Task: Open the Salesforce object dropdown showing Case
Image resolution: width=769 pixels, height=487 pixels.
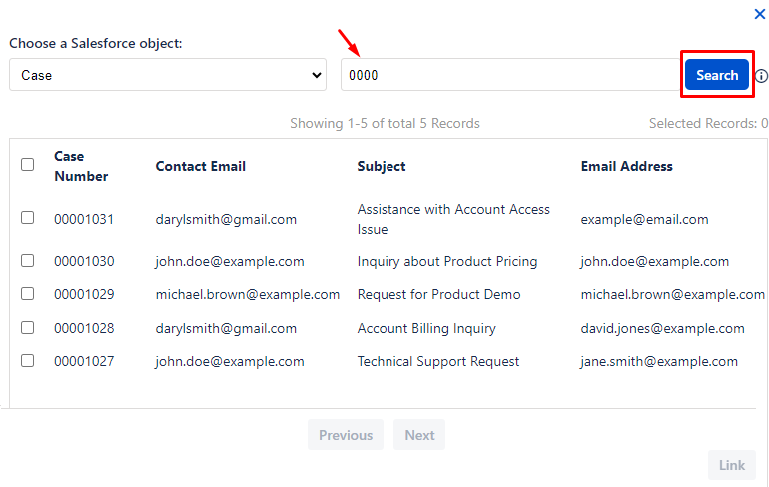Action: click(168, 75)
